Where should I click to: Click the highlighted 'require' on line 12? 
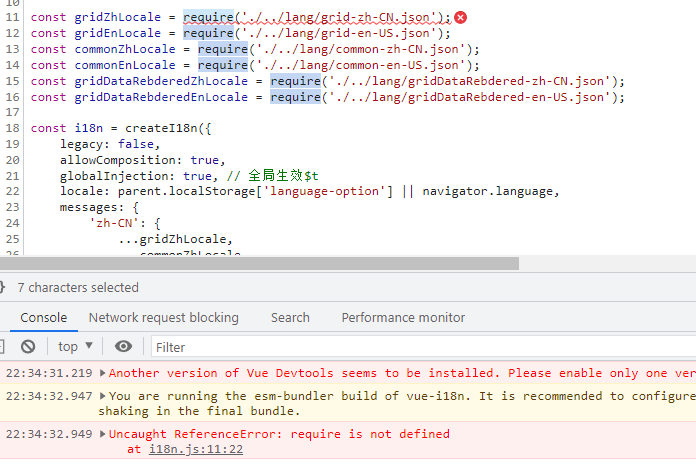(x=208, y=33)
